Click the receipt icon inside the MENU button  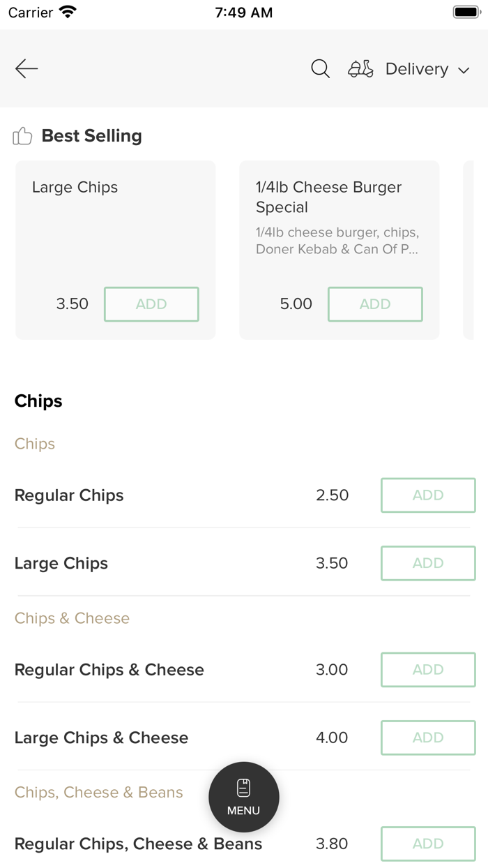click(243, 786)
